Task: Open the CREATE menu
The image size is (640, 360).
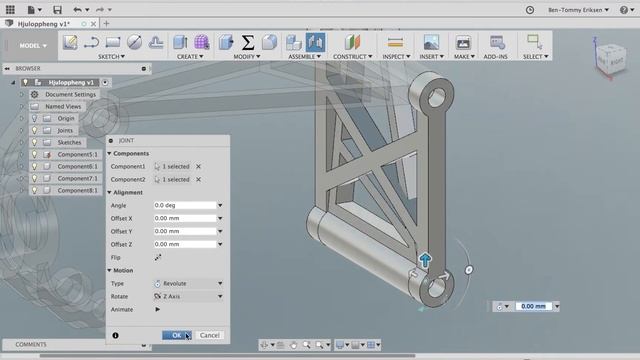Action: click(190, 56)
